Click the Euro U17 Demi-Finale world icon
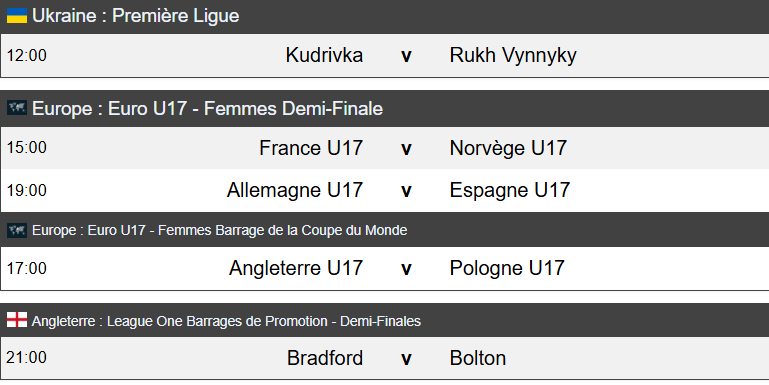Screen dimensions: 769x385 click(x=17, y=108)
